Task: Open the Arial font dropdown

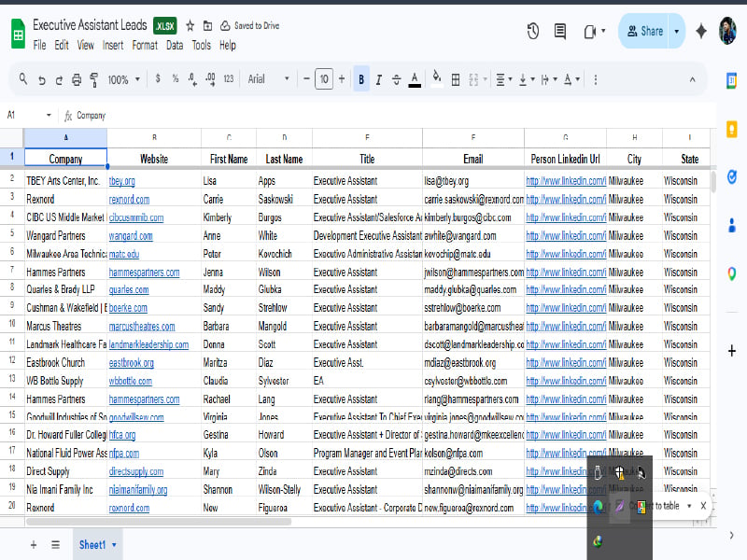Action: (268, 79)
